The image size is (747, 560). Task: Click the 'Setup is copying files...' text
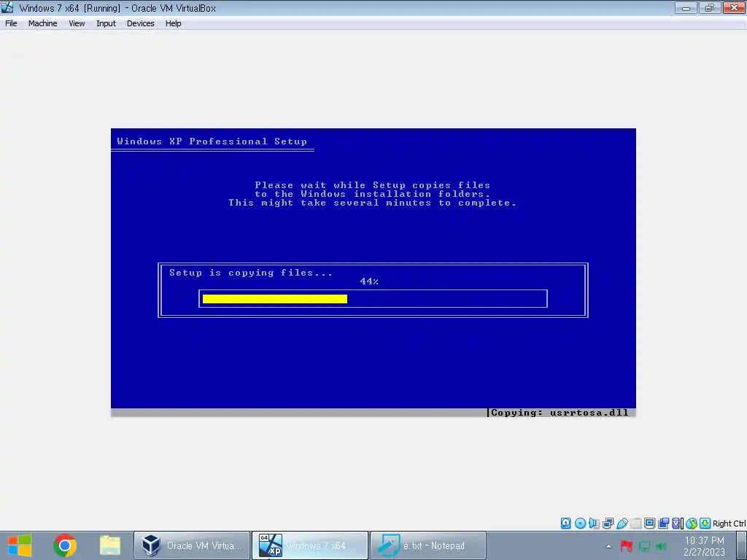[251, 273]
